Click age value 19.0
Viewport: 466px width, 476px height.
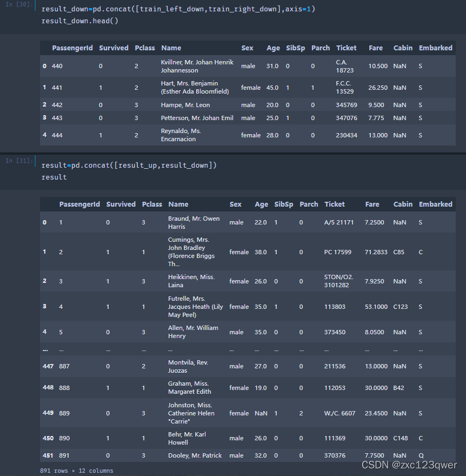[x=261, y=388]
